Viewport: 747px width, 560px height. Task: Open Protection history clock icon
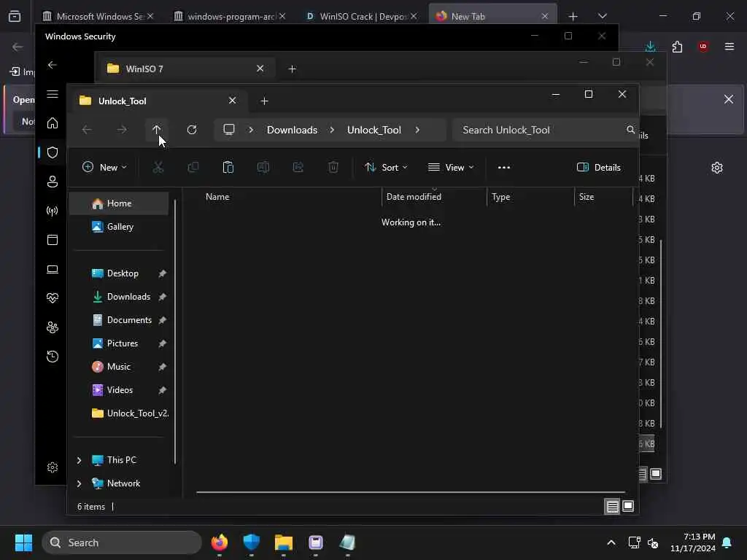click(53, 356)
